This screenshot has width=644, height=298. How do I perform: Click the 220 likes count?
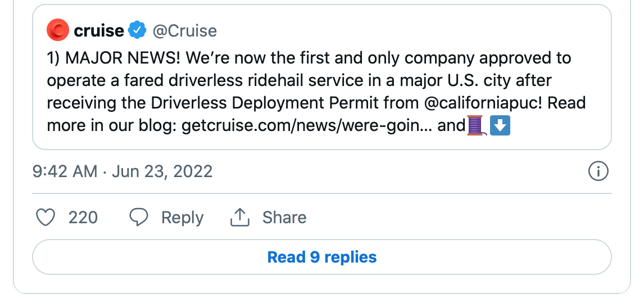point(83,218)
